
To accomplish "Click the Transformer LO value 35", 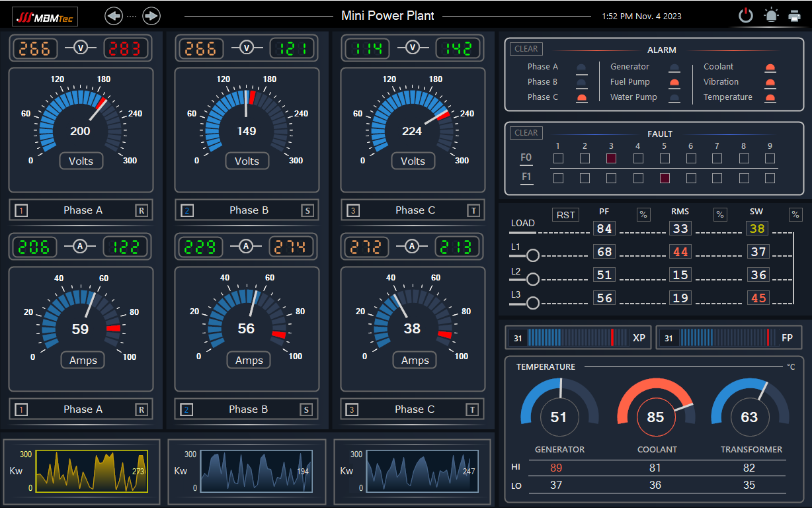I will (x=749, y=485).
